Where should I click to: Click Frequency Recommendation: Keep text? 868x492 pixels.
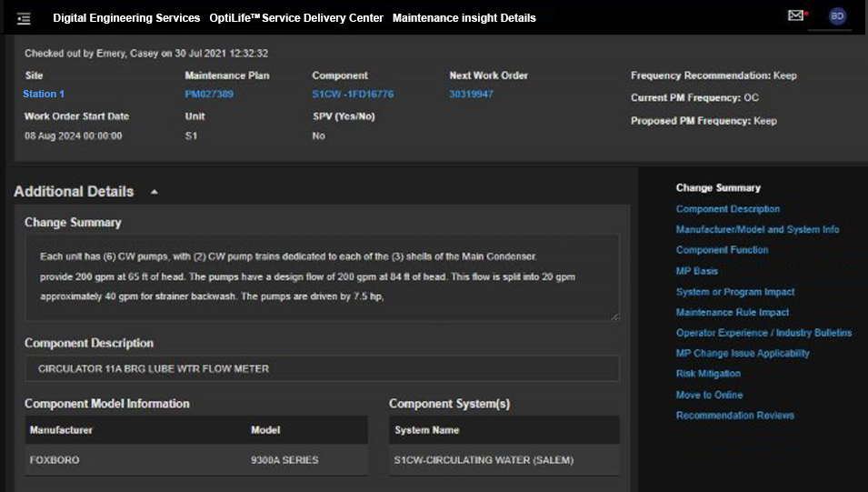713,75
